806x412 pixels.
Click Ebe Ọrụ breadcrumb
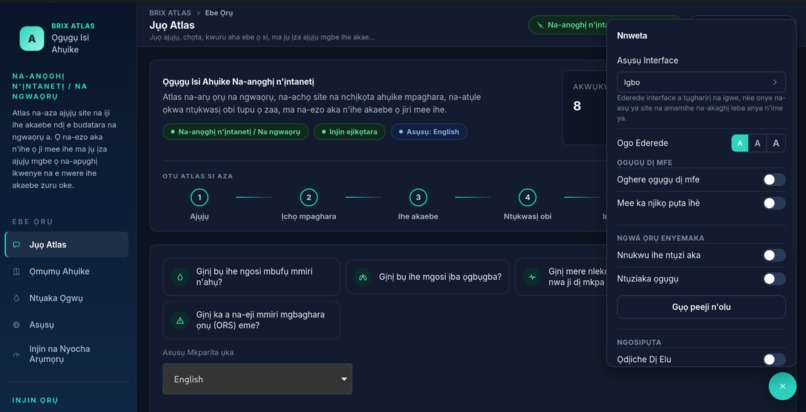(x=219, y=13)
